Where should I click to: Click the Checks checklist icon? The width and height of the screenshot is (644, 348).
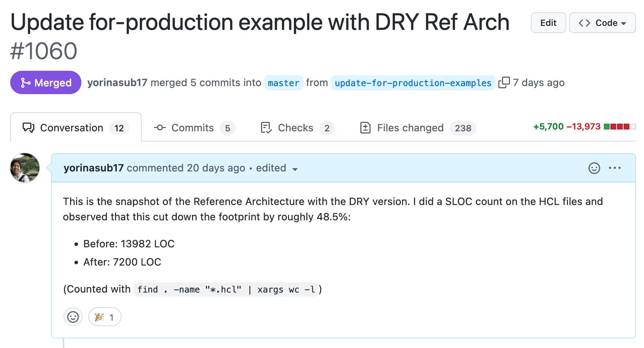[266, 128]
